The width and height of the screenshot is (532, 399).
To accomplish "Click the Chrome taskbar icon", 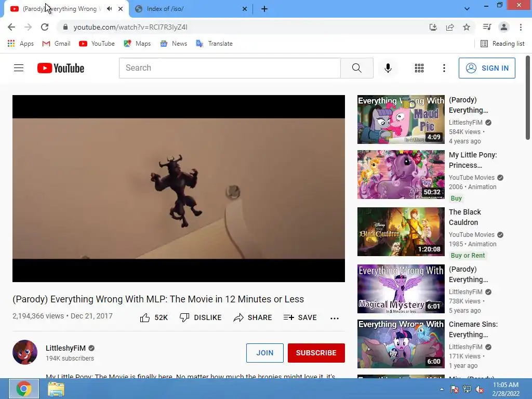I will [x=24, y=389].
